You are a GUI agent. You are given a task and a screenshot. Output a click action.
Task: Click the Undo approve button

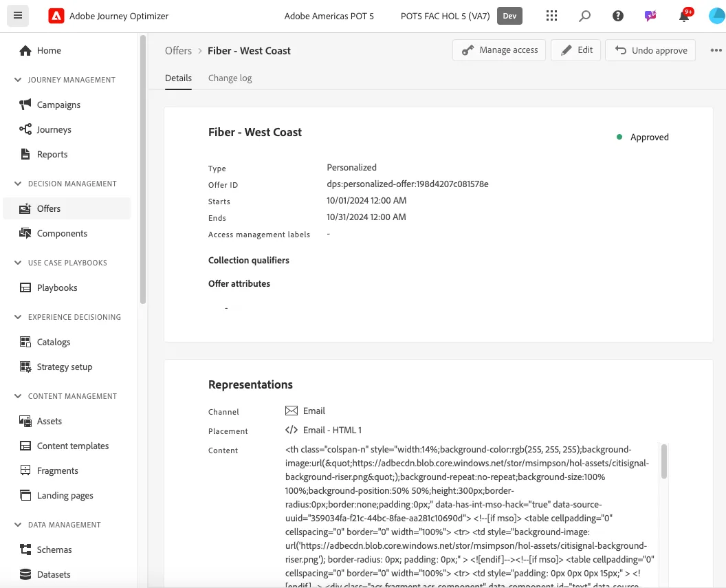pyautogui.click(x=650, y=50)
